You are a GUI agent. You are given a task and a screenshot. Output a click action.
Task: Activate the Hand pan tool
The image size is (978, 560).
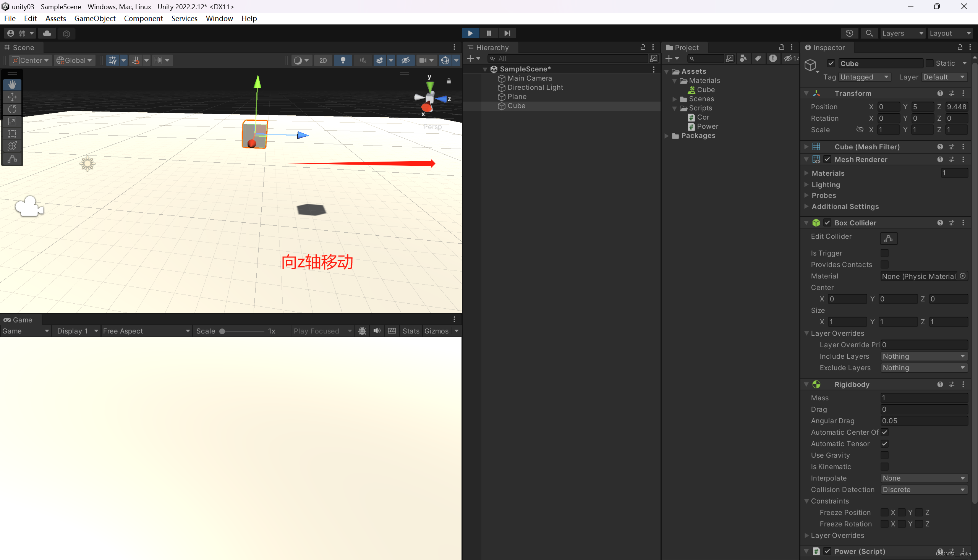pyautogui.click(x=12, y=84)
